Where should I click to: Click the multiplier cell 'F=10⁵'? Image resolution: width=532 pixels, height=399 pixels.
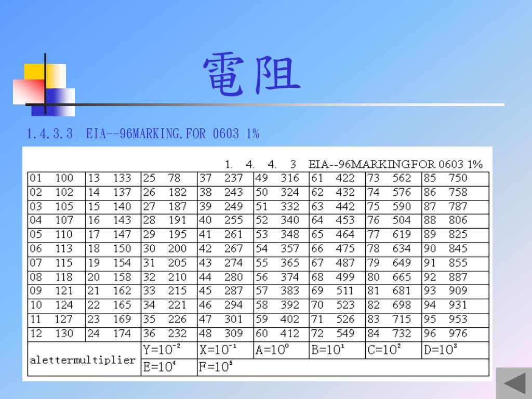point(343,367)
